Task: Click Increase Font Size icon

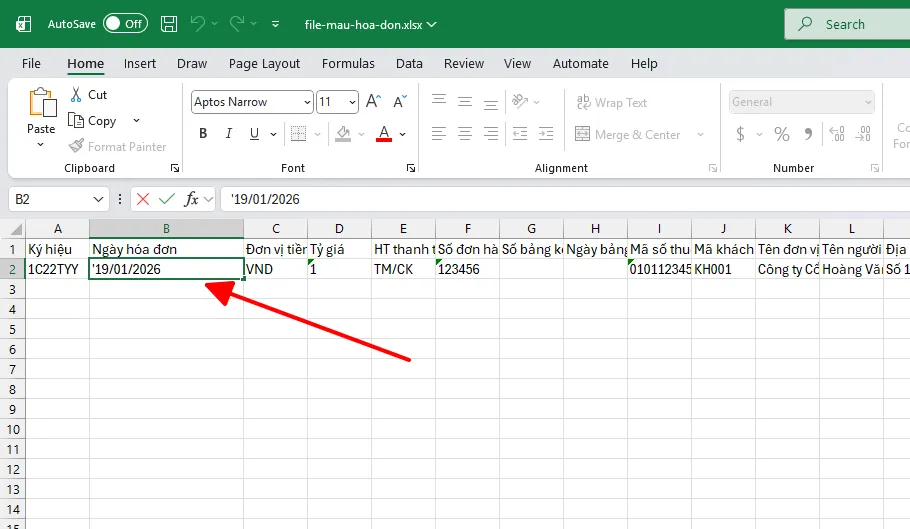Action: [373, 102]
